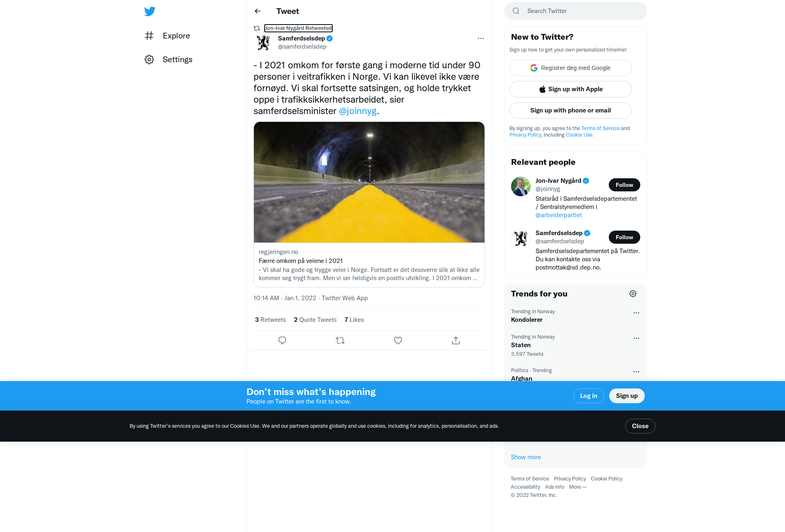The image size is (785, 532).
Task: Open more options for Staten trend
Action: [636, 338]
